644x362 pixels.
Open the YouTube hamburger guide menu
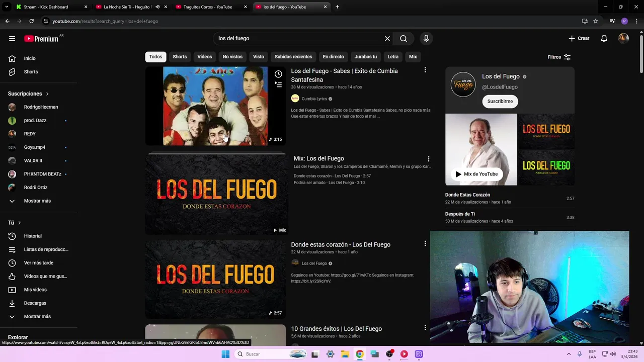coord(12,38)
